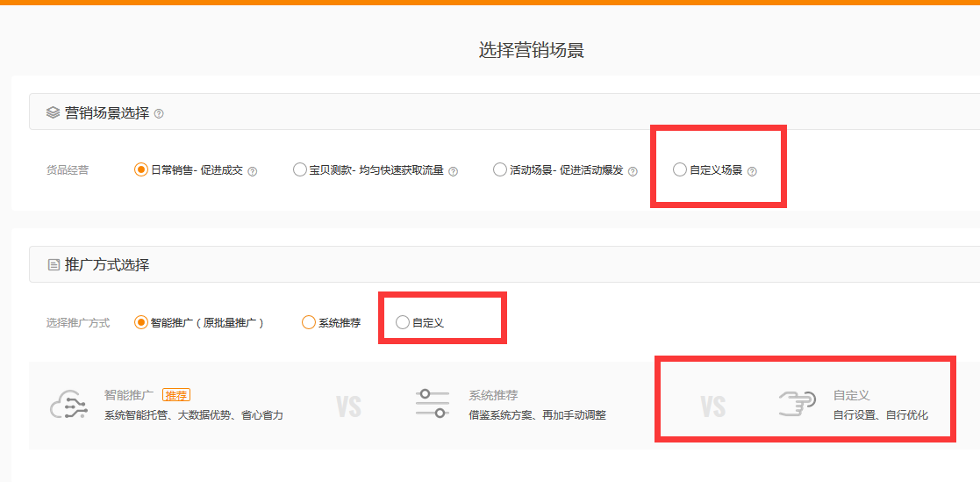Image resolution: width=980 pixels, height=482 pixels.
Task: Select 智能推广（原批量推广）radio option
Action: (141, 322)
